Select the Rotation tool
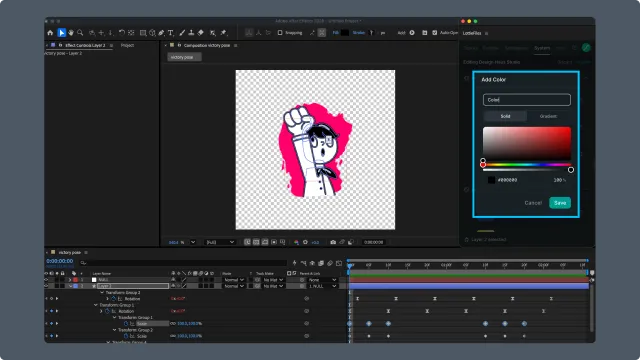 point(122,33)
